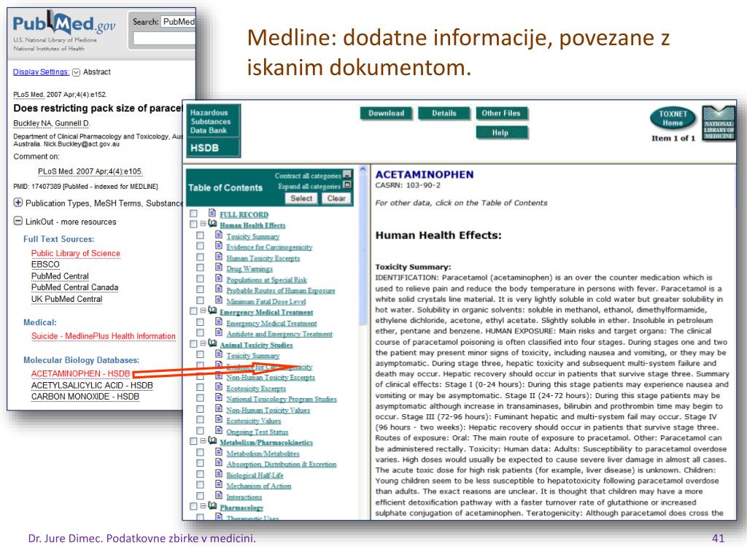Tick the Drug Warnings checkbox
This screenshot has height=560, width=747.
pos(201,268)
